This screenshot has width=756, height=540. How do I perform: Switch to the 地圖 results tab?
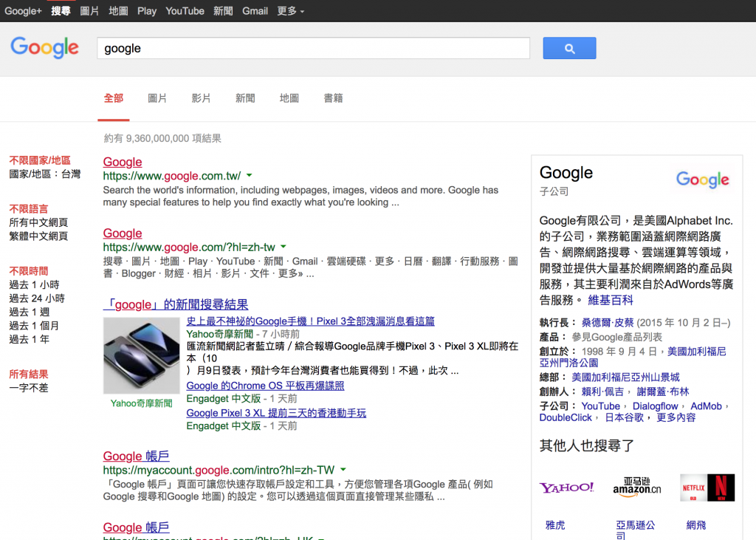289,98
